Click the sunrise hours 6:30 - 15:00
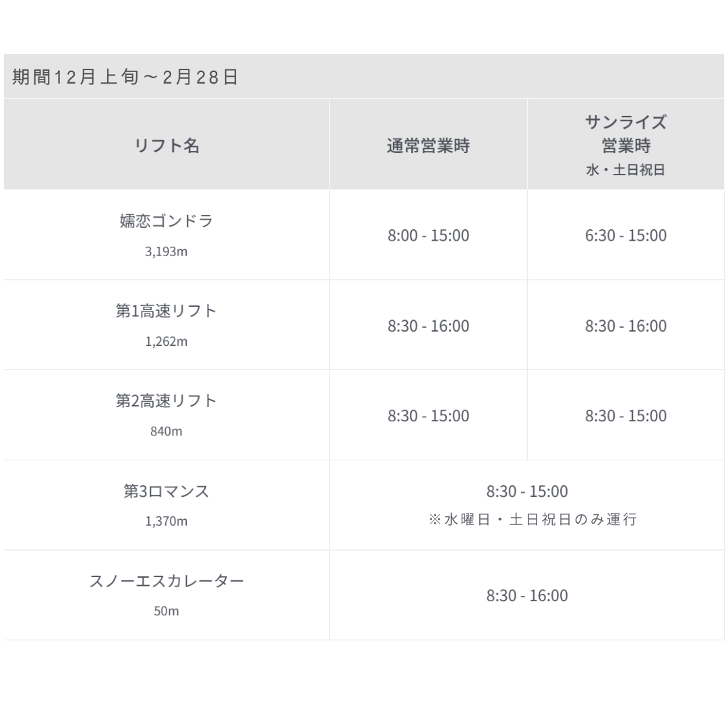 click(x=626, y=235)
